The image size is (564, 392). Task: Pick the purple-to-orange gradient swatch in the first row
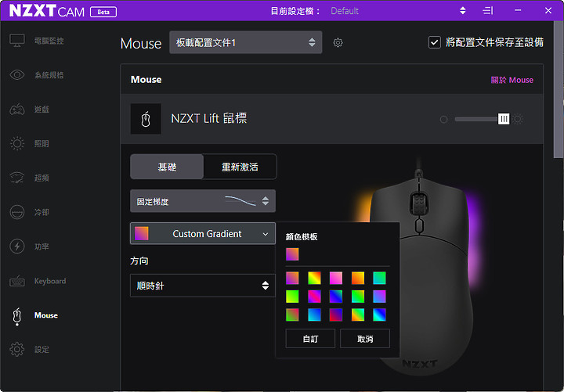[x=292, y=278]
